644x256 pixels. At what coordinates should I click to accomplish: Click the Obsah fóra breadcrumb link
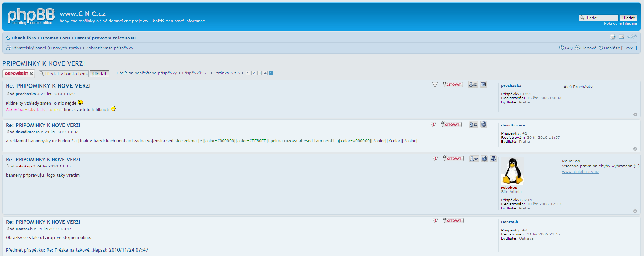click(24, 38)
